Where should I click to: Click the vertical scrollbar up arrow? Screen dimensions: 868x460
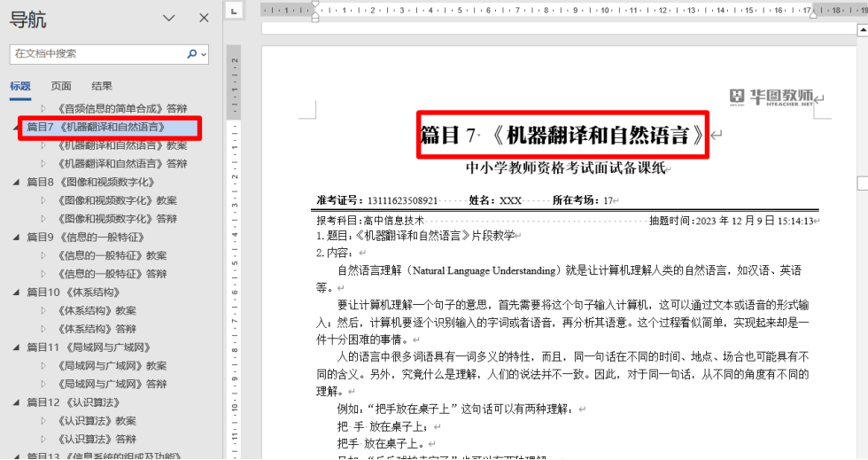pos(861,28)
